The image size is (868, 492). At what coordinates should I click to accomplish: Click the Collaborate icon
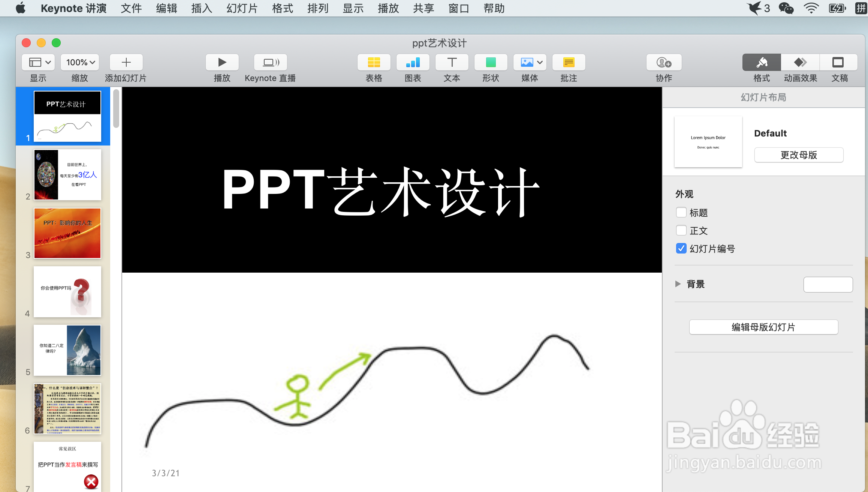[x=664, y=62]
